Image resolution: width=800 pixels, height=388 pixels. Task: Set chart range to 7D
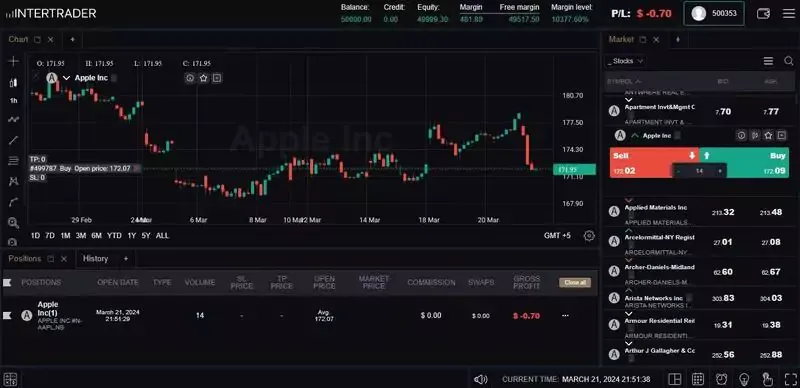(49, 236)
